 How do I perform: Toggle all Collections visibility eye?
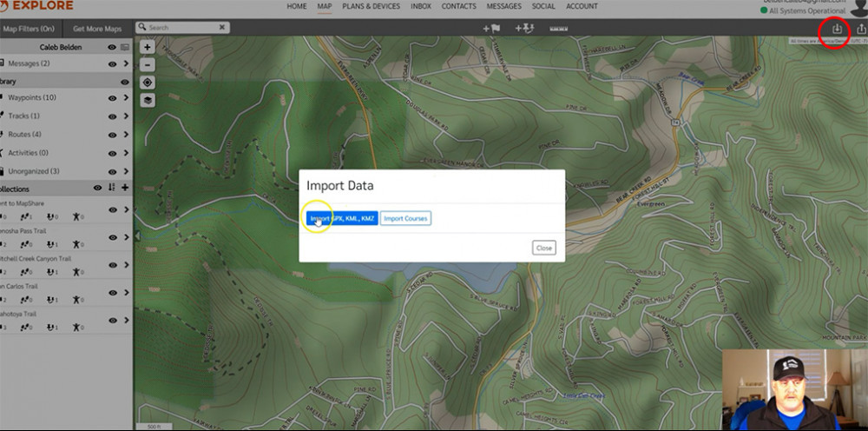97,188
